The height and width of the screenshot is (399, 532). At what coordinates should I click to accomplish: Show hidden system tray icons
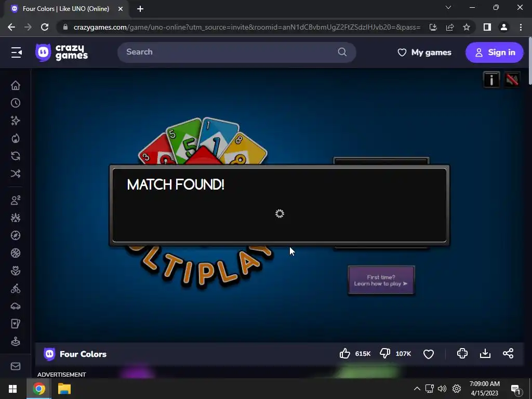coord(417,389)
